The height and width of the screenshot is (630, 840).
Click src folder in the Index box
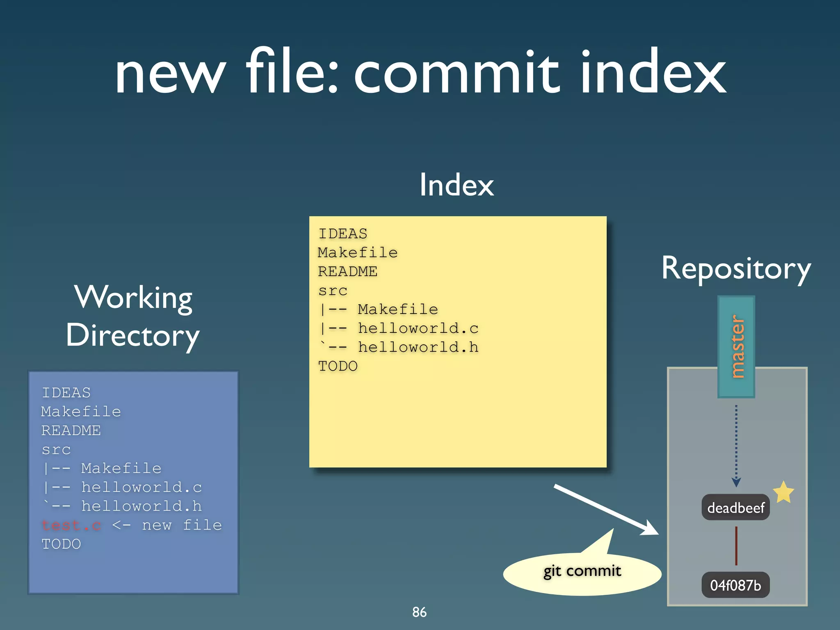333,291
